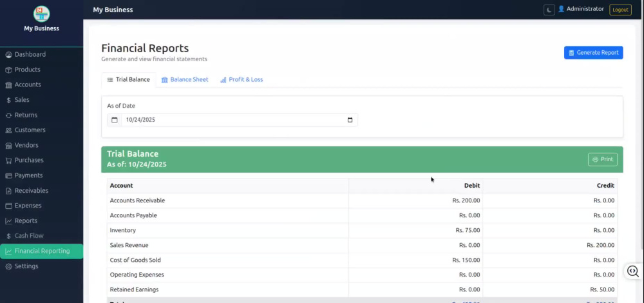Image resolution: width=644 pixels, height=303 pixels.
Task: Click the Logout button
Action: [x=620, y=10]
